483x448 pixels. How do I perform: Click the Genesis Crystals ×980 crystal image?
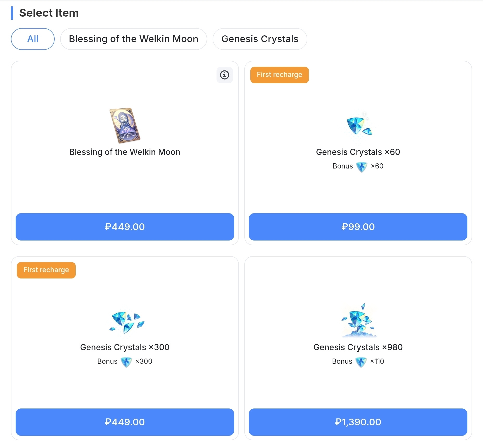pyautogui.click(x=358, y=321)
